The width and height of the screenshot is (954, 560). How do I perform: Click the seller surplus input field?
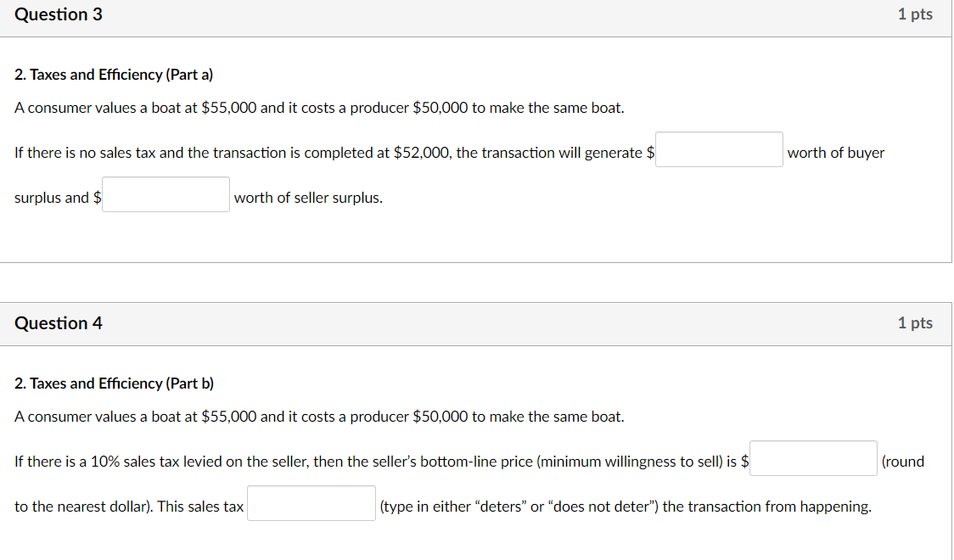(165, 194)
